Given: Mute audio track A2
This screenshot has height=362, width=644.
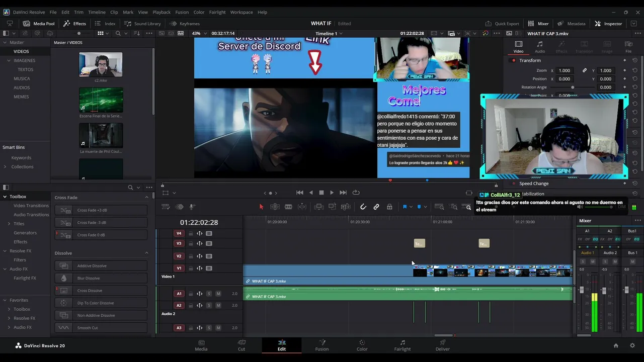Looking at the screenshot, I should 218,306.
